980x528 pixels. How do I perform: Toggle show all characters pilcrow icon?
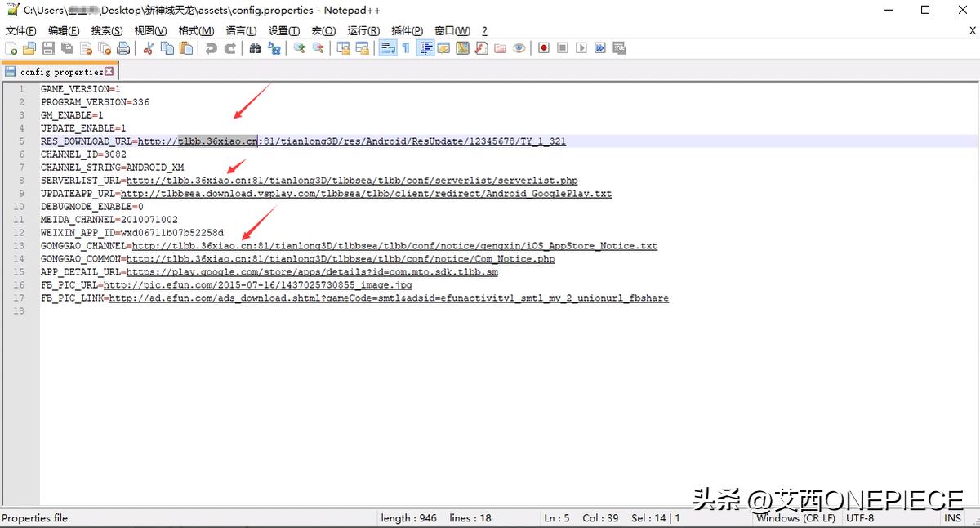click(x=405, y=48)
